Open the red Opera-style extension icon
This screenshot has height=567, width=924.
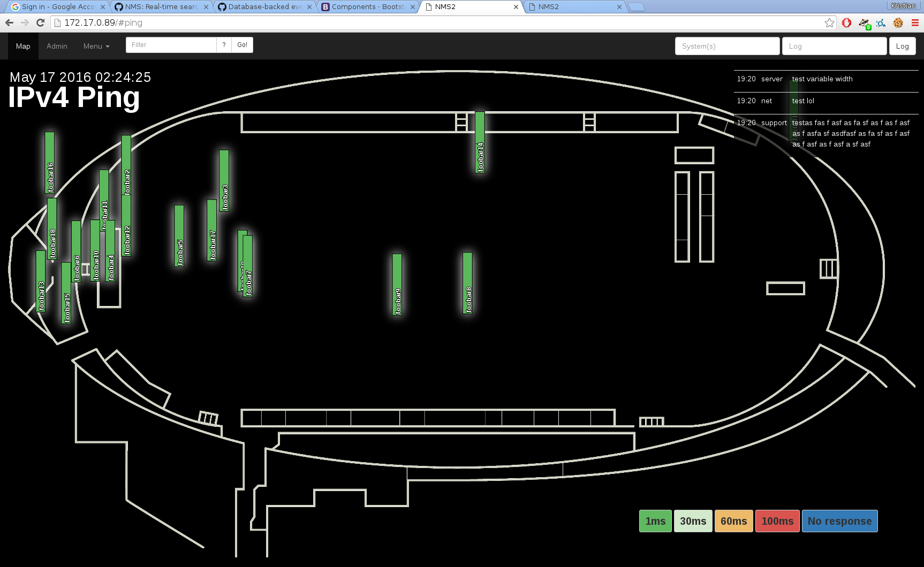tap(846, 22)
